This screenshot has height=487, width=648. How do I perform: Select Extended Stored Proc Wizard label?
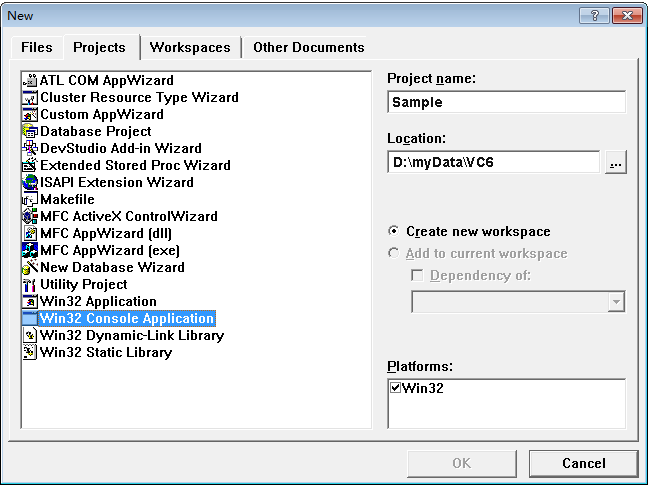[135, 165]
